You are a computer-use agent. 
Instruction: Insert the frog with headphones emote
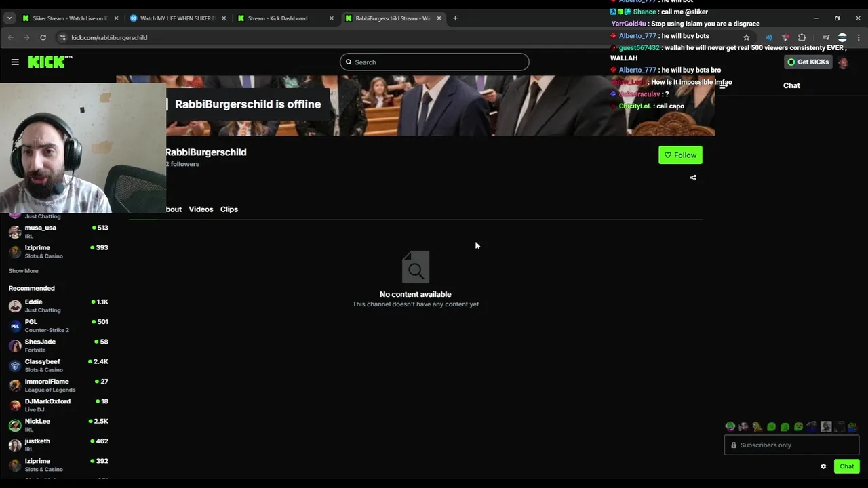point(730,426)
